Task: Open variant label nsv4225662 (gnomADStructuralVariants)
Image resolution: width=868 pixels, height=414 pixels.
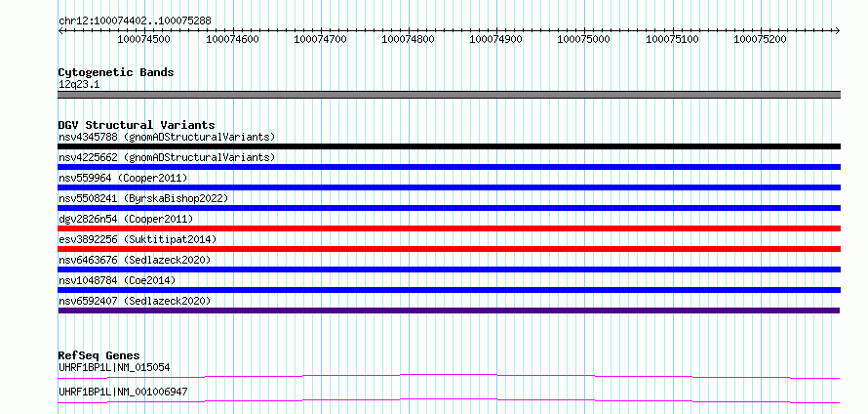Action: (167, 157)
